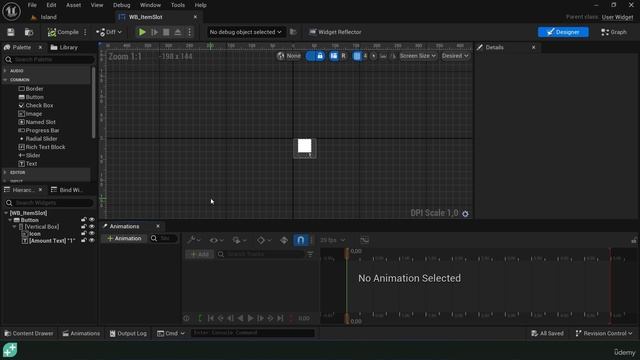Select the Named Slot widget in palette
640x360 pixels.
click(37, 122)
